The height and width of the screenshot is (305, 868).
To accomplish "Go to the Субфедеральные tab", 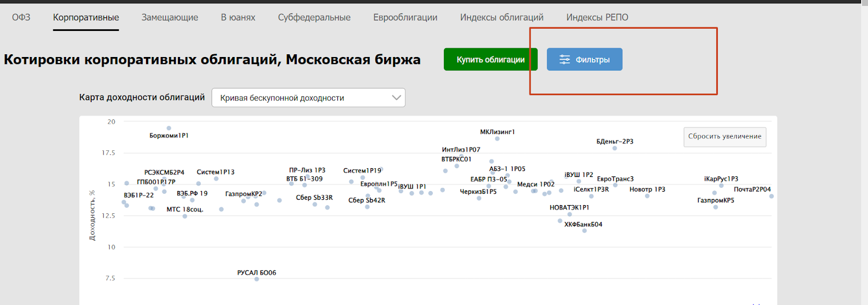I will (314, 17).
